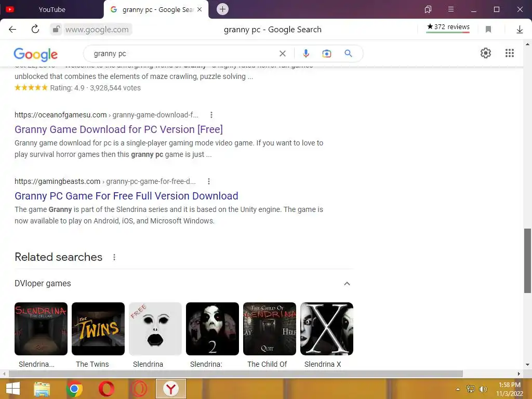
Task: Open Granny PC Game For Free Full Version link
Action: tap(126, 196)
